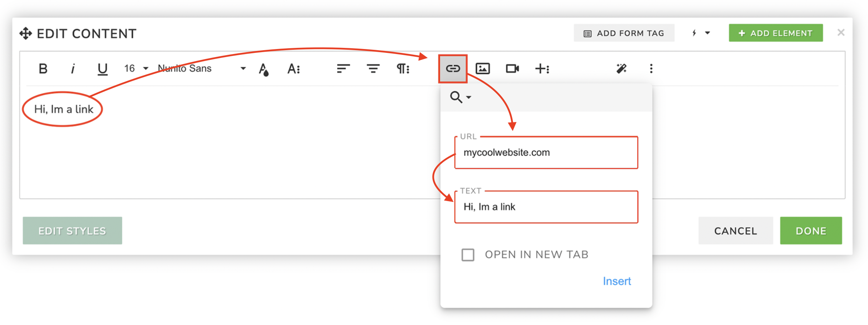Click the insert image icon
This screenshot has height=325, width=868.
pyautogui.click(x=483, y=69)
